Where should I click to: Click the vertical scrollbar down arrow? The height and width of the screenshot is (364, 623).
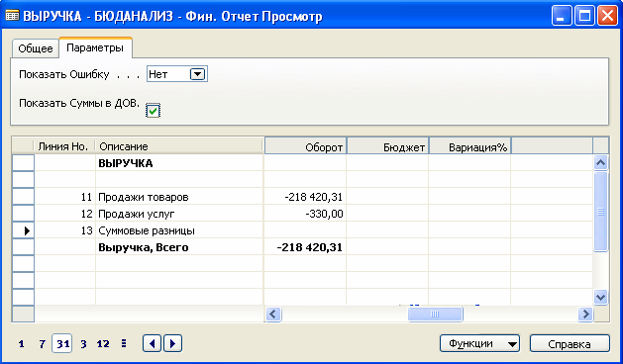click(x=600, y=297)
